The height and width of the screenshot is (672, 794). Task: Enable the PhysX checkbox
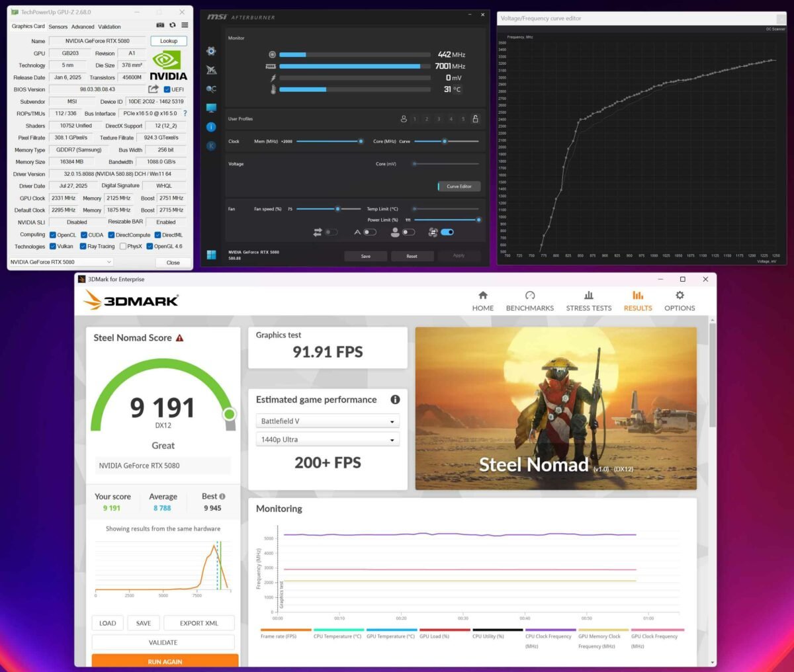(x=123, y=246)
